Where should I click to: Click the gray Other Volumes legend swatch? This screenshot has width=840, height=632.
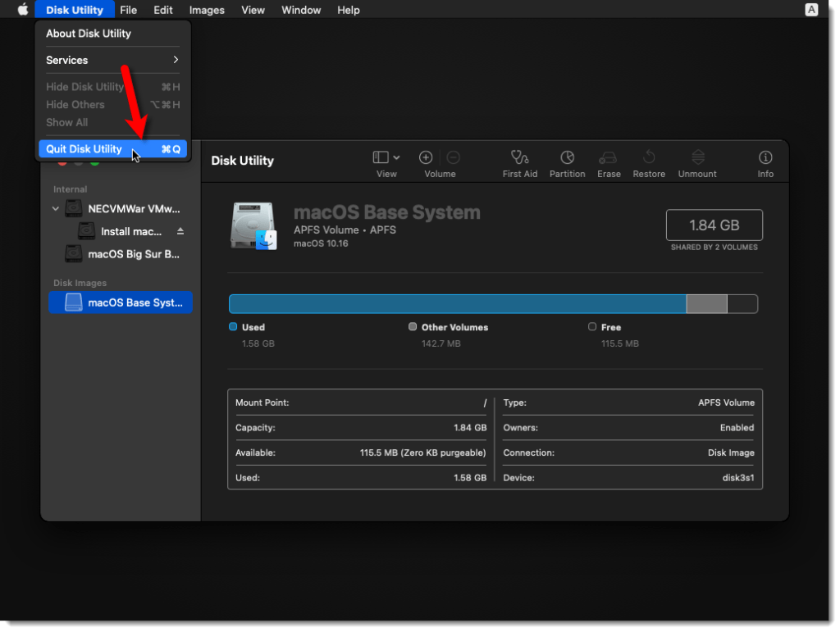coord(413,326)
